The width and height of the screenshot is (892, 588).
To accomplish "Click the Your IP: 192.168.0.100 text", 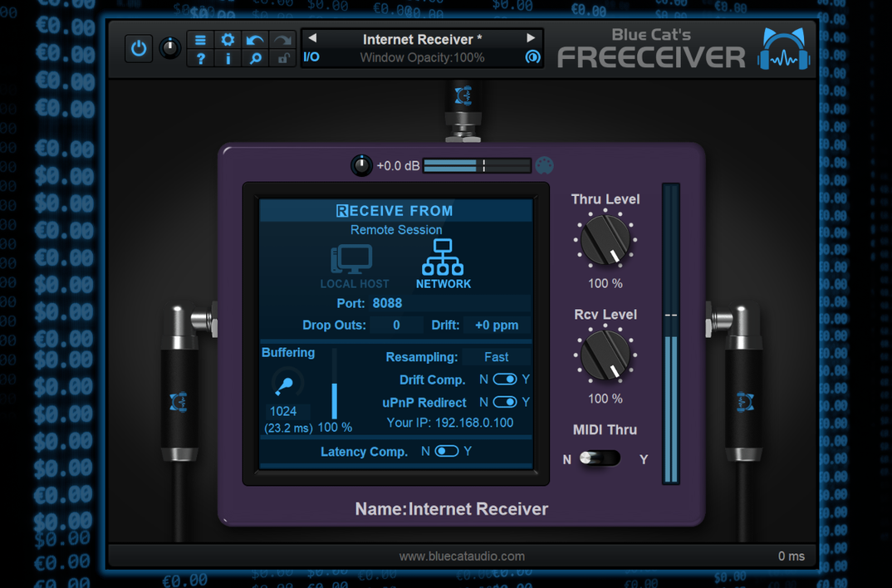I will (450, 423).
